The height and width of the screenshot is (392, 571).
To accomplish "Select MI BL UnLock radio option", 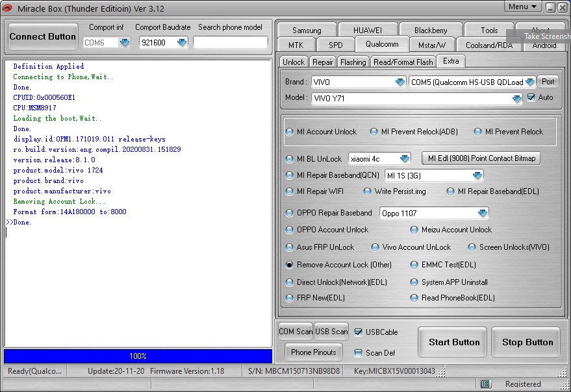I will click(290, 159).
